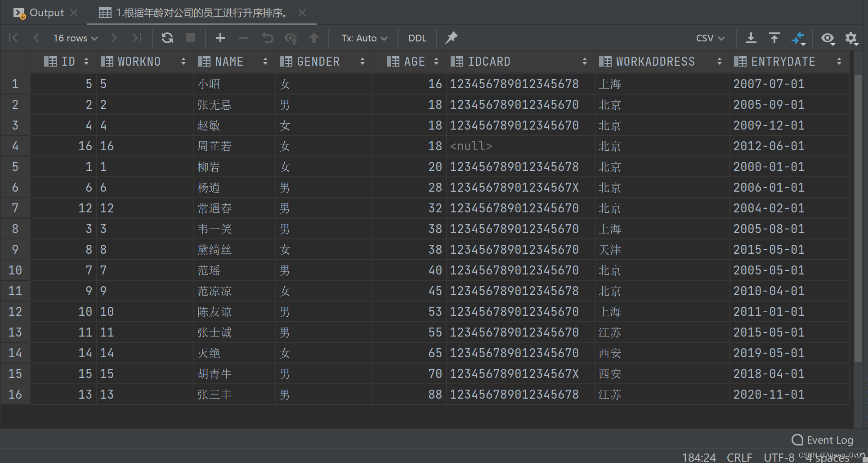Screen dimensions: 868x463
Task: Select row number 1 header
Action: click(x=15, y=84)
